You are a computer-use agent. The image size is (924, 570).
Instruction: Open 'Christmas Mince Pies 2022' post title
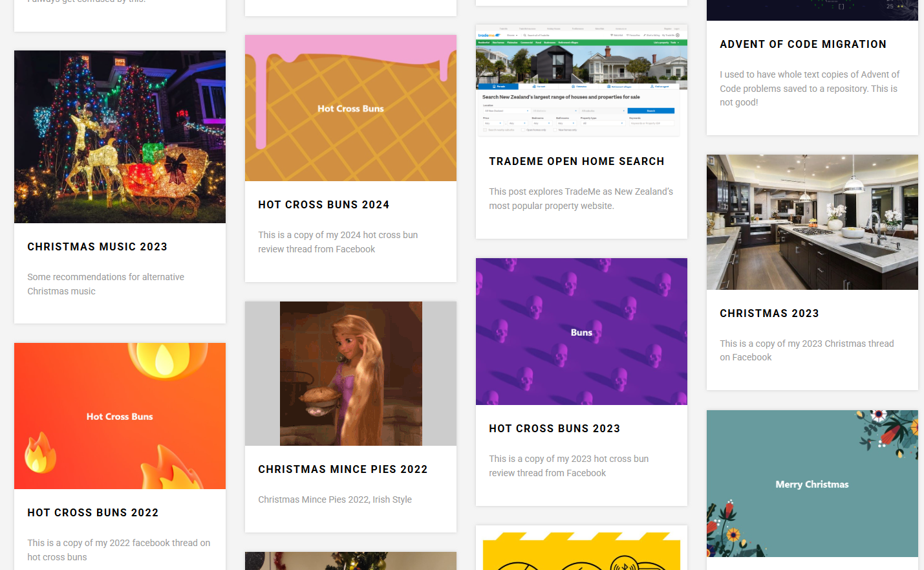(x=343, y=469)
